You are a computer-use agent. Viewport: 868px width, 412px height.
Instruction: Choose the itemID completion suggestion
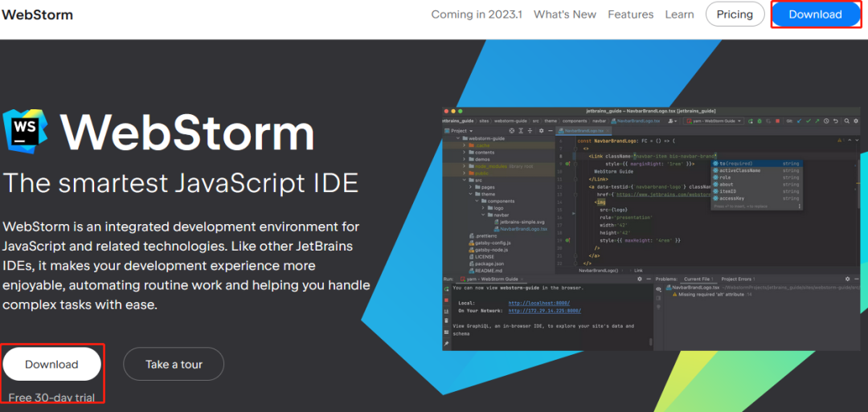(757, 191)
